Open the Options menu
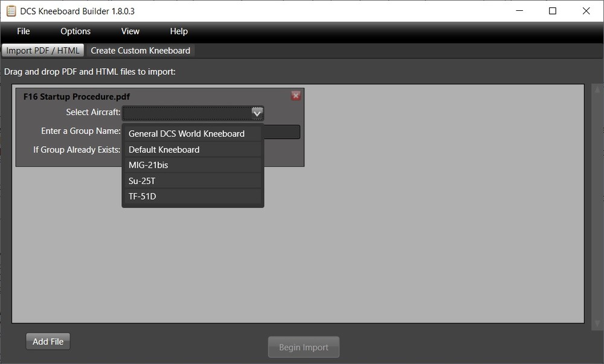 click(75, 31)
